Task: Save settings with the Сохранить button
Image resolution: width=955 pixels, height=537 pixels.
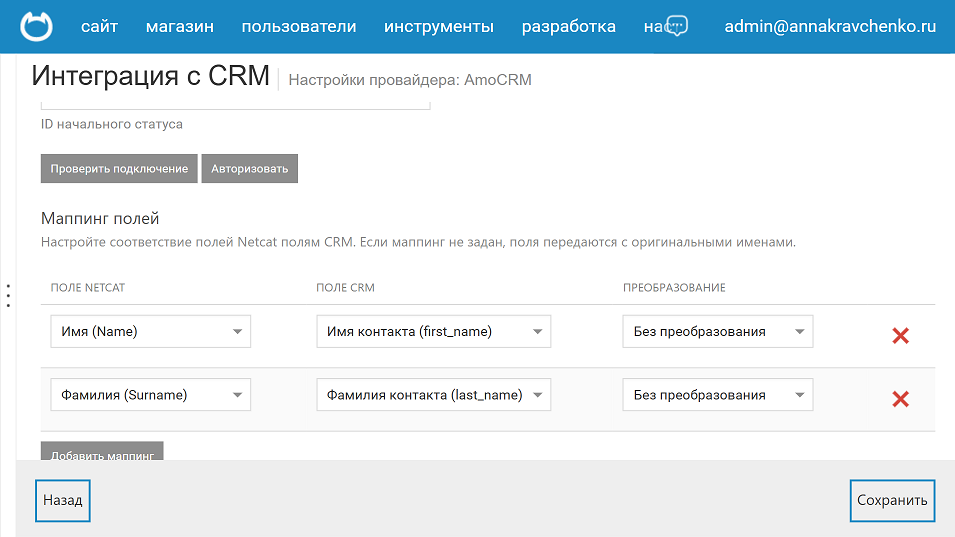Action: click(x=892, y=501)
